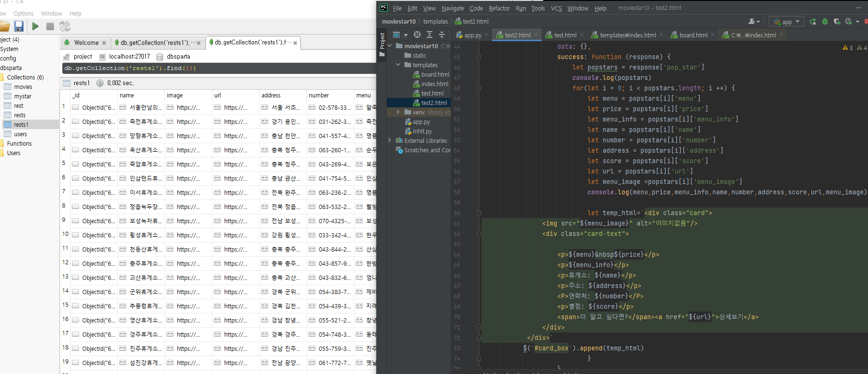This screenshot has width=868, height=374.
Task: Click the yellow warning indicator showing 3
Action: (x=848, y=48)
